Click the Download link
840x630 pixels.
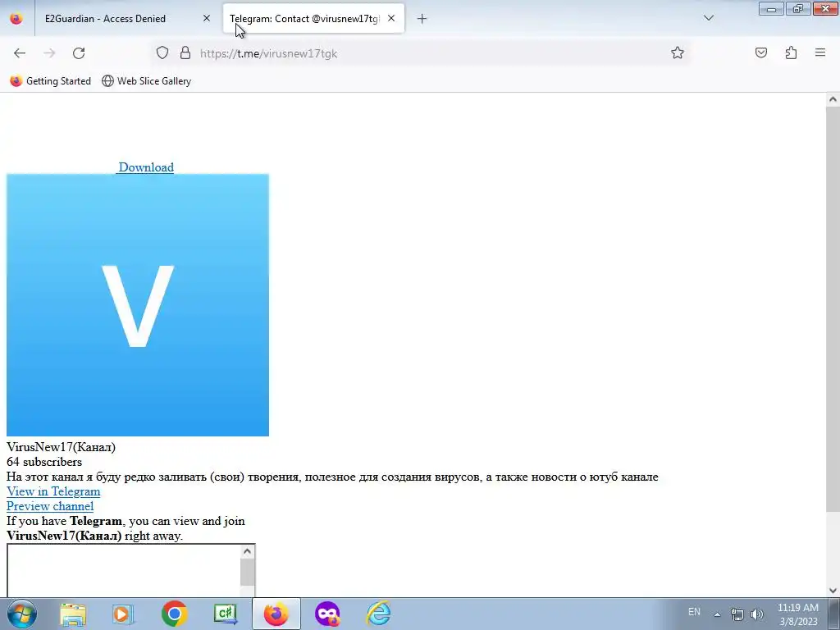pos(146,167)
